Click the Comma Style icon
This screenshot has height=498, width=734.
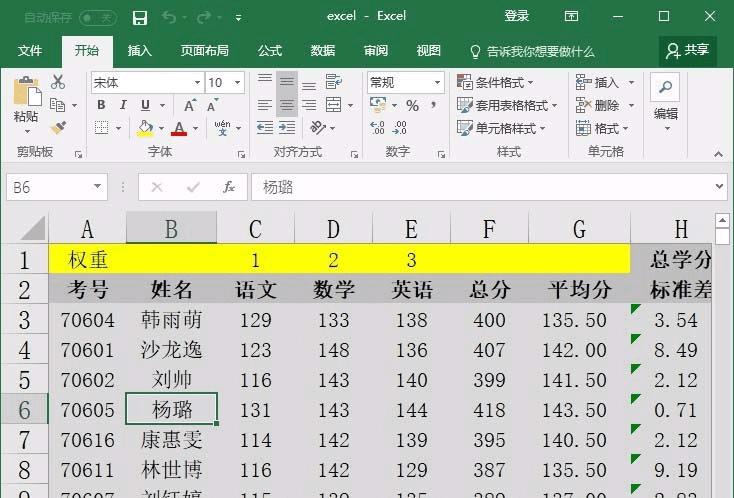point(434,105)
